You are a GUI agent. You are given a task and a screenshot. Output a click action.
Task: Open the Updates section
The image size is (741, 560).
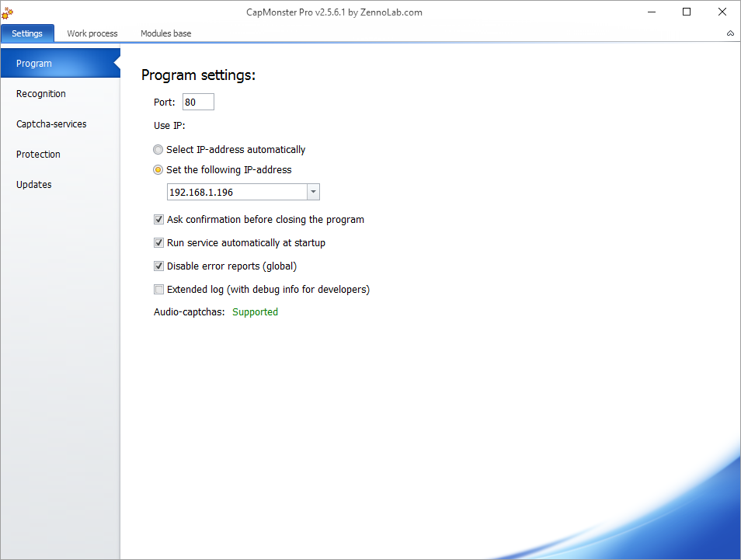click(61, 184)
